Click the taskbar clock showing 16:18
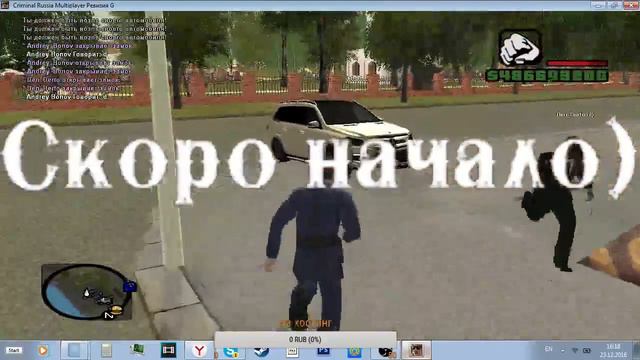This screenshot has height=360, width=640. [613, 350]
